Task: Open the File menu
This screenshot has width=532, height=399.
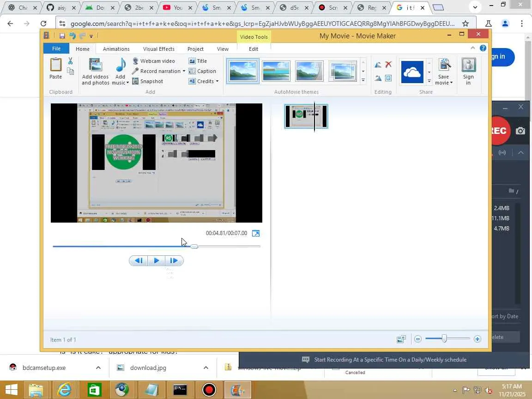Action: (56, 48)
